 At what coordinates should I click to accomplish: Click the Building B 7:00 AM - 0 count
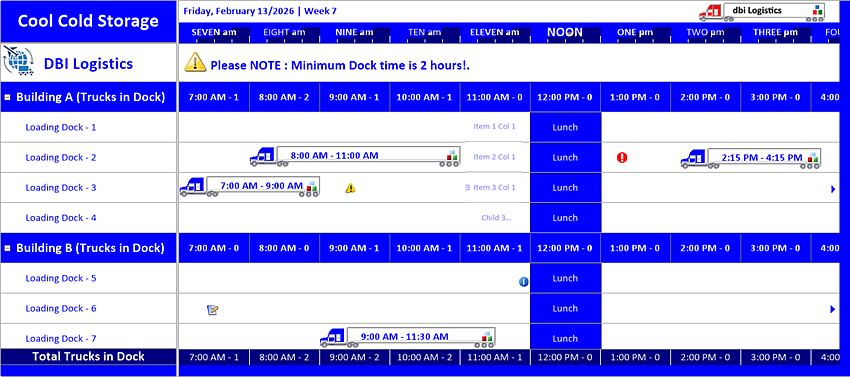[x=214, y=248]
